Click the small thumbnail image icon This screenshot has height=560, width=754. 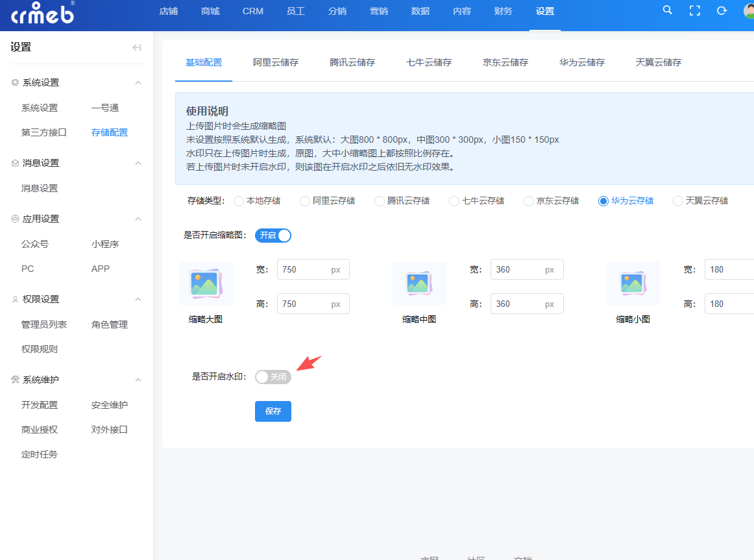pyautogui.click(x=633, y=283)
